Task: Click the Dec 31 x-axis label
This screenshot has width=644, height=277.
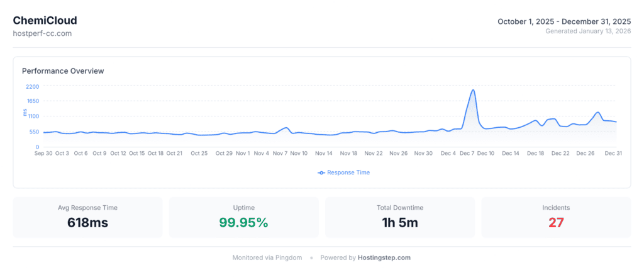Action: point(613,153)
